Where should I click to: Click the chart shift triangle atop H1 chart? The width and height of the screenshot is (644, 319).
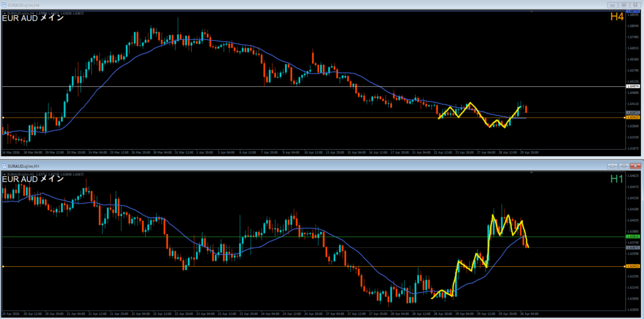(x=531, y=173)
